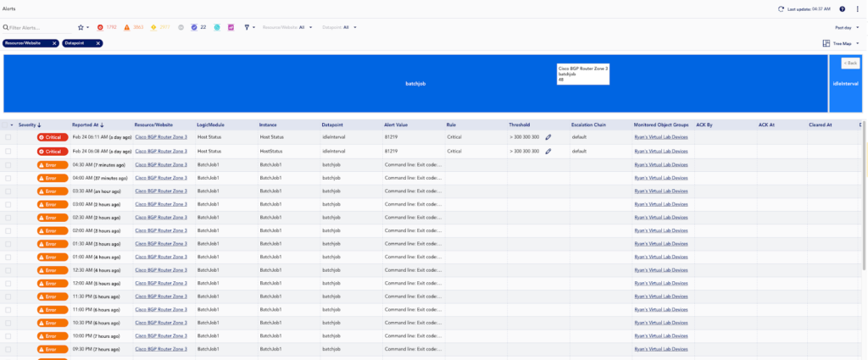The height and width of the screenshot is (360, 868).
Task: Sort by the Severity column header
Action: (x=30, y=125)
